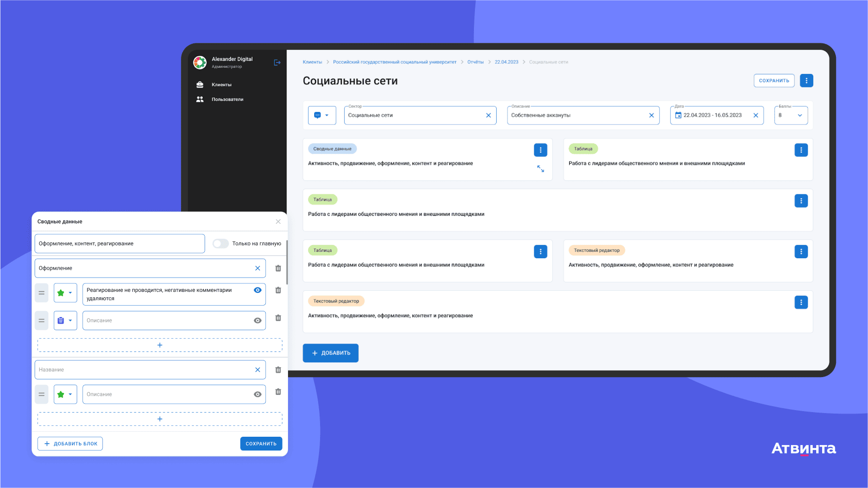Click the expand arrows icon on Сводные данные card
This screenshot has width=868, height=488.
(541, 169)
